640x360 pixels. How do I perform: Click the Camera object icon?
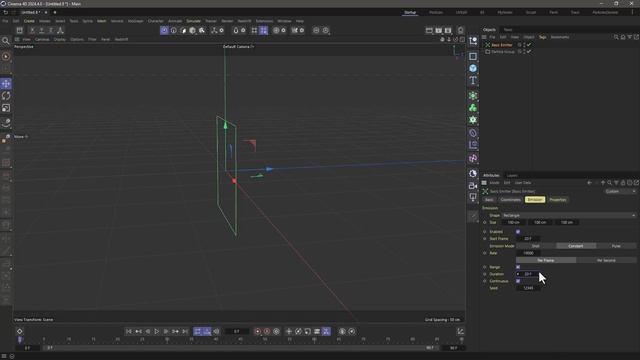473,186
